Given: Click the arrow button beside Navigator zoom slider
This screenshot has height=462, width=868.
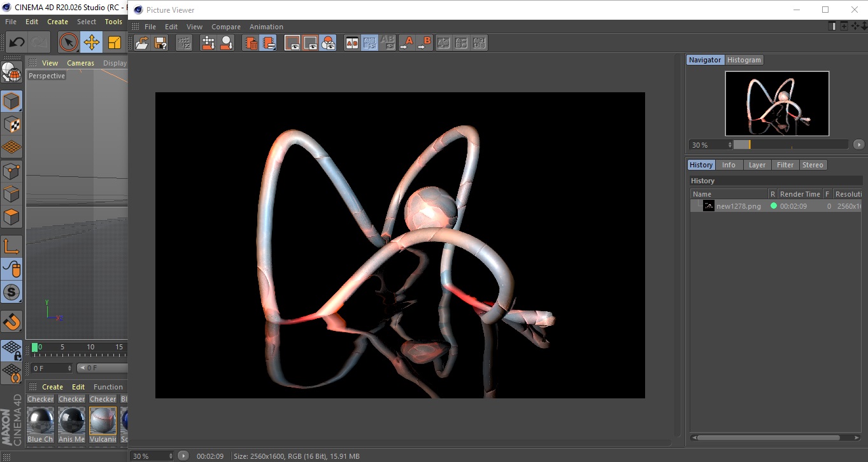Looking at the screenshot, I should pos(858,144).
